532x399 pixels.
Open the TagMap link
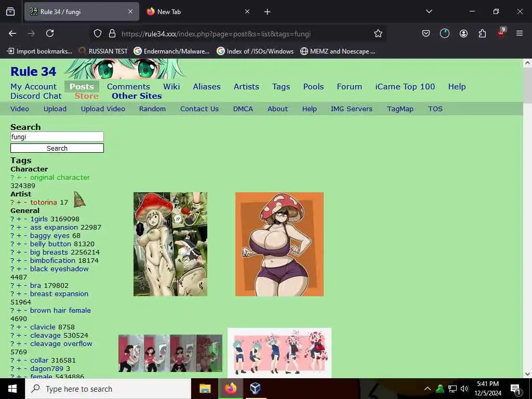tap(400, 109)
